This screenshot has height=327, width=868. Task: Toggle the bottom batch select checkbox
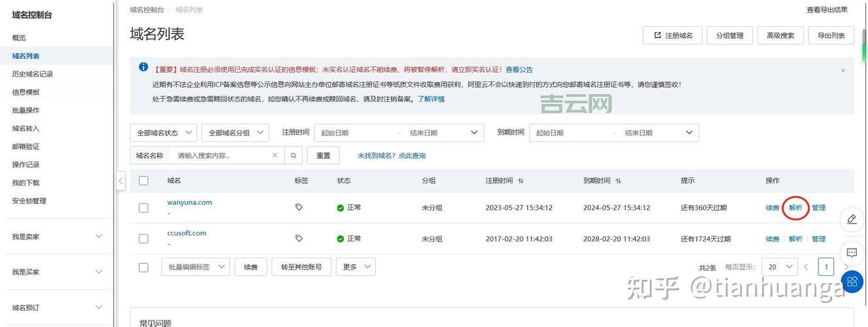tap(144, 267)
